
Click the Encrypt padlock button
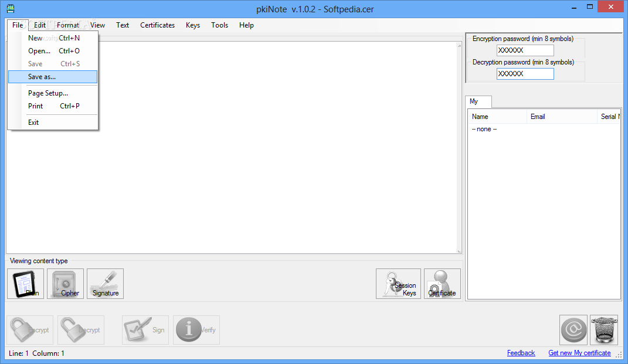(x=30, y=330)
